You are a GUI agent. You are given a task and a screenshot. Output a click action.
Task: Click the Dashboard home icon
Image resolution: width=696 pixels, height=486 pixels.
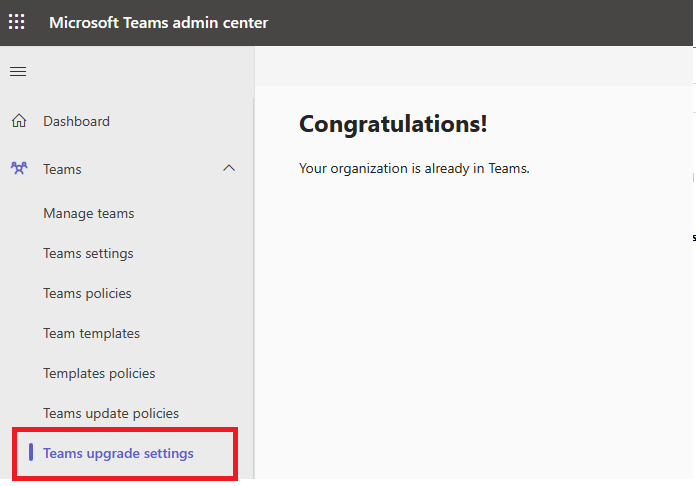point(19,121)
